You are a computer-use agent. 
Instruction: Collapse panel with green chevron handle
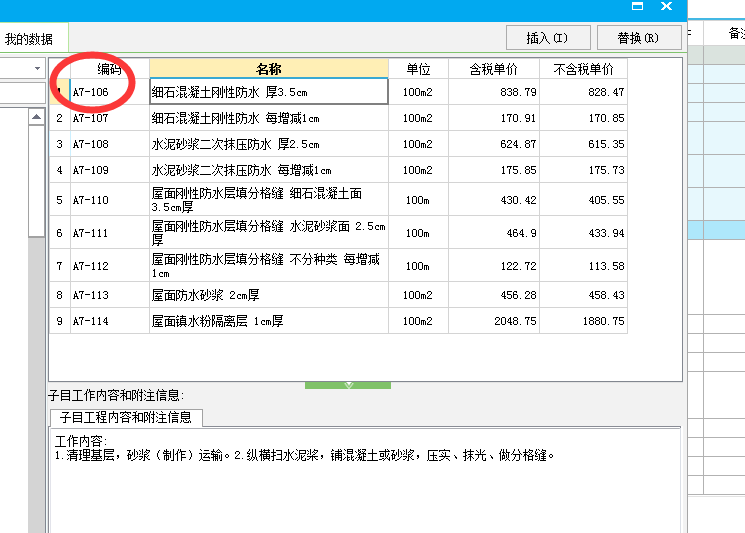click(348, 385)
